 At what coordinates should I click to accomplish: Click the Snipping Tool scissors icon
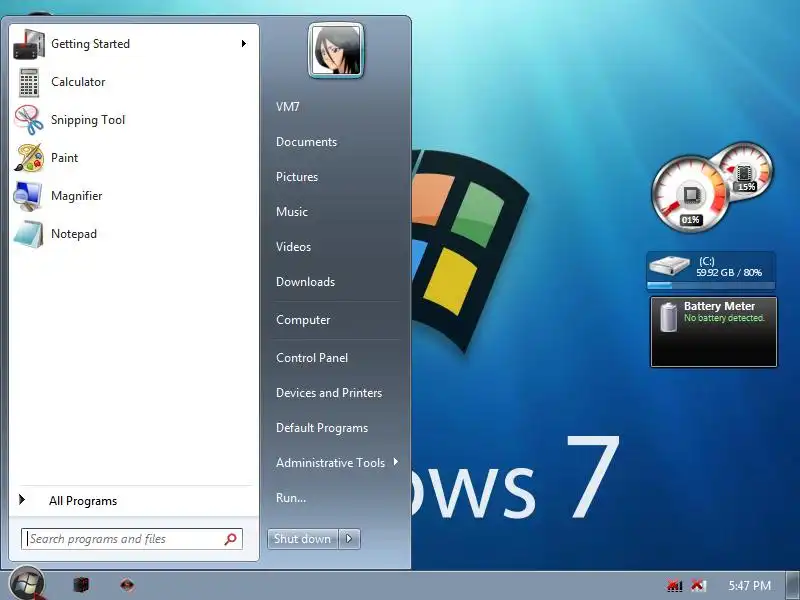pyautogui.click(x=29, y=120)
